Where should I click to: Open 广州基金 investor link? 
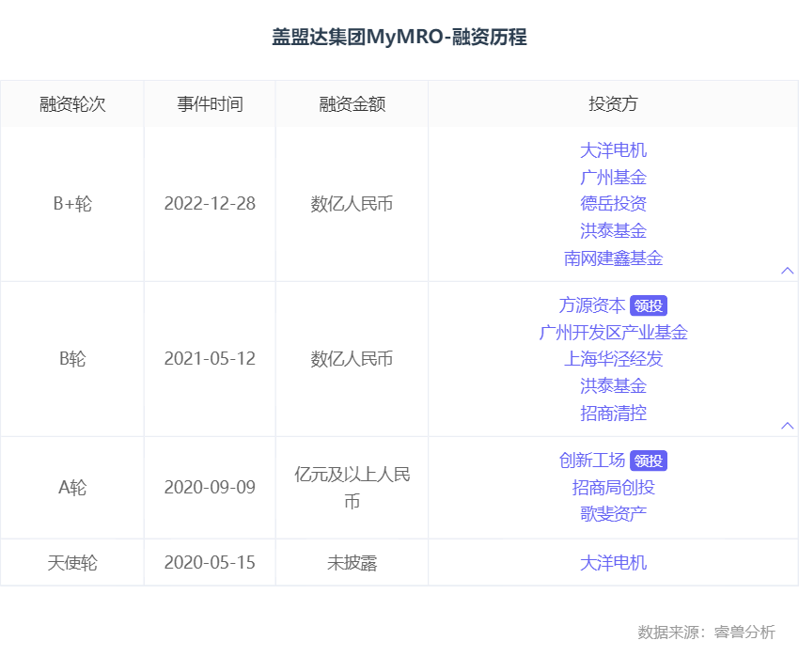point(613,178)
